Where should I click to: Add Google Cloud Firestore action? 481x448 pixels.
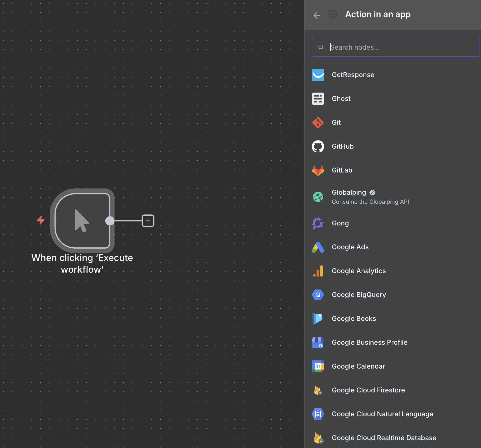click(392, 390)
